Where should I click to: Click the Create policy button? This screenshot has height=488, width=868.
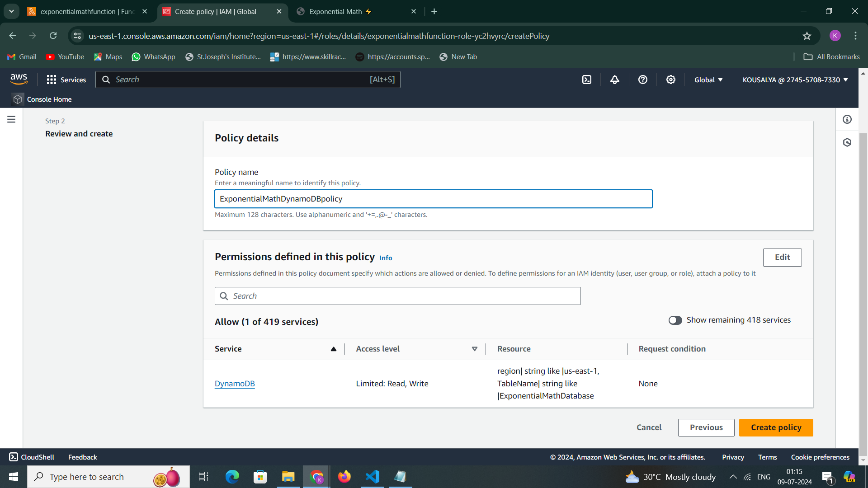point(776,427)
